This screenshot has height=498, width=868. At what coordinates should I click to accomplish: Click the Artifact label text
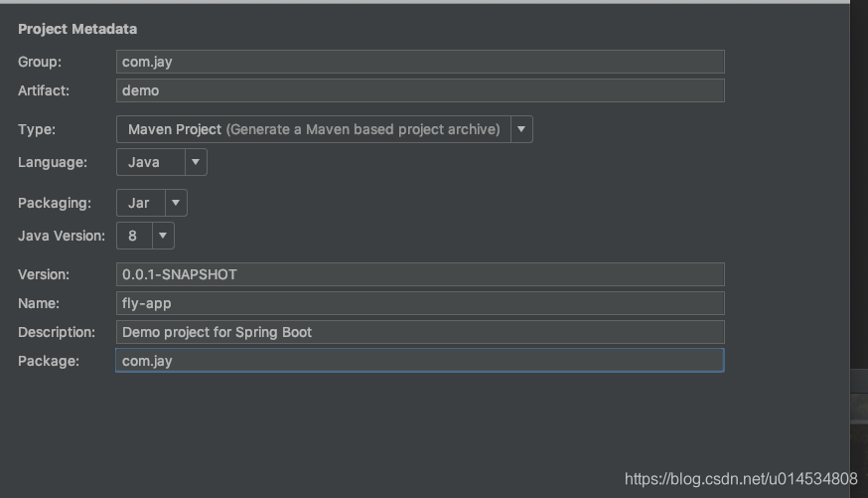click(x=44, y=90)
